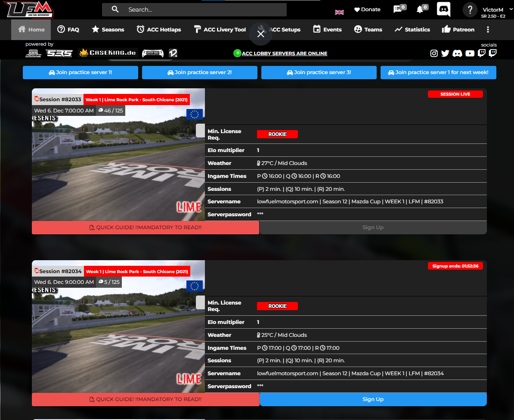
Task: Click Join practice server 1 for next week!
Action: pos(438,72)
